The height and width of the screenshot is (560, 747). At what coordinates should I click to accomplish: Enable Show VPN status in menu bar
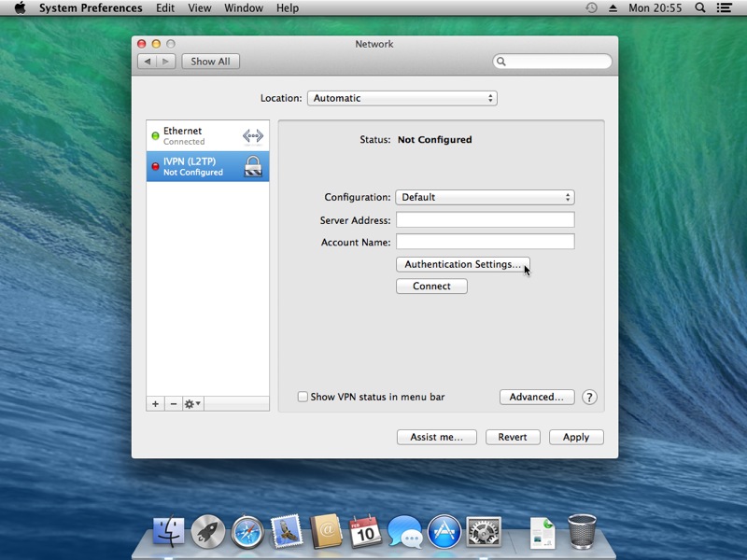tap(303, 397)
